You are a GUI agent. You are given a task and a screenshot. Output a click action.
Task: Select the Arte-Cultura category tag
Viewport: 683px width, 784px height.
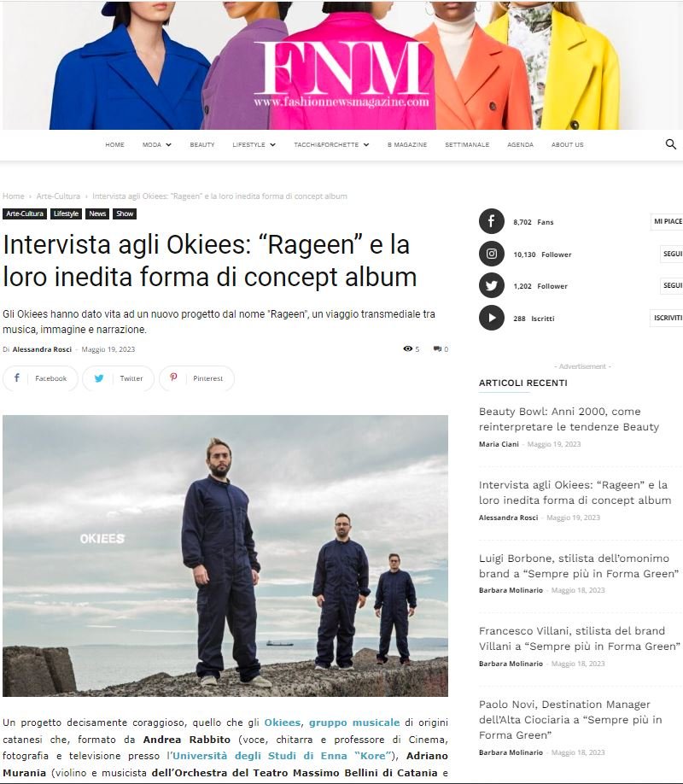pyautogui.click(x=25, y=214)
